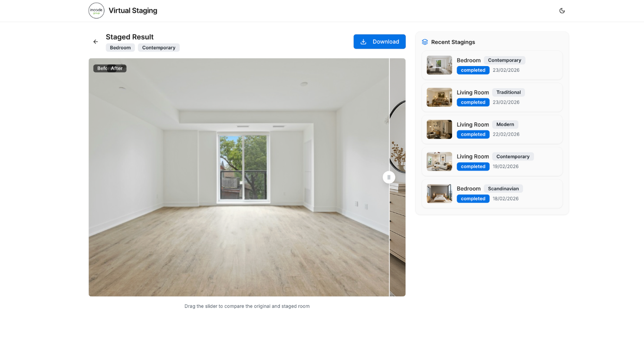Viewport: 644px width, 357px height.
Task: Click the completed badge dated 23/02/2026 for Bedroom
Action: point(473,70)
